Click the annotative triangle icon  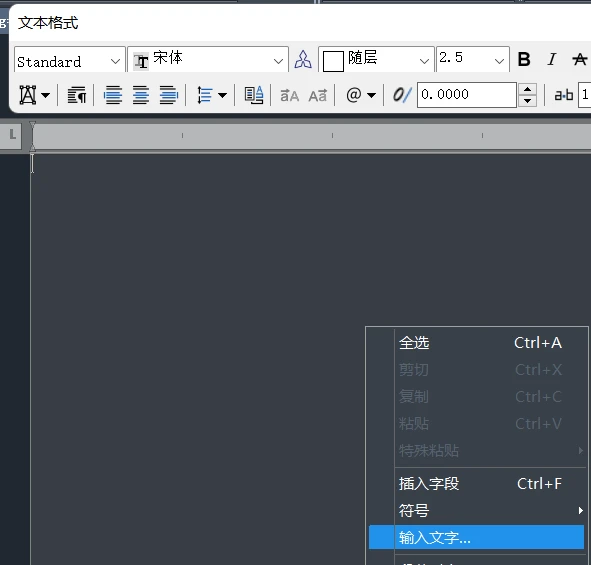(303, 59)
